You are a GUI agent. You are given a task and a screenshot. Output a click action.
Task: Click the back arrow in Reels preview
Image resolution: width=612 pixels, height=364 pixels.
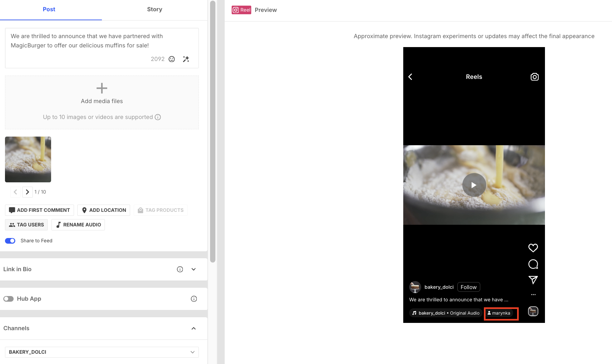click(x=411, y=77)
